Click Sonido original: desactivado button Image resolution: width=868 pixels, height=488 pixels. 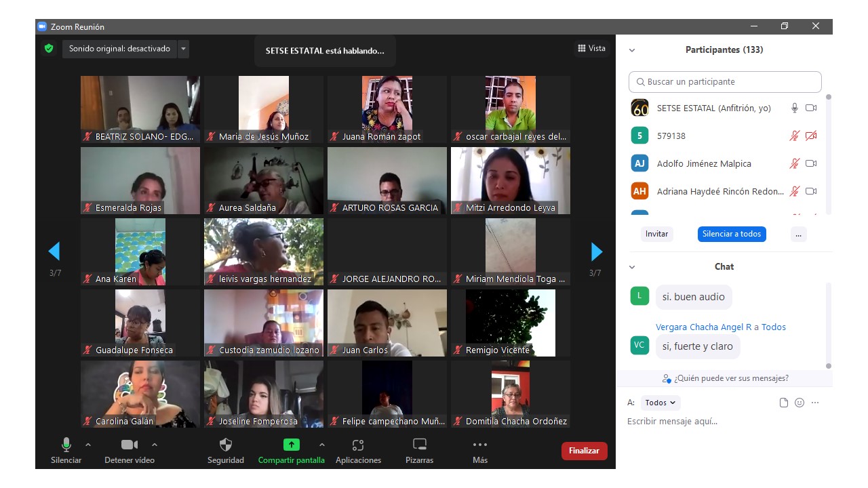[x=120, y=49]
